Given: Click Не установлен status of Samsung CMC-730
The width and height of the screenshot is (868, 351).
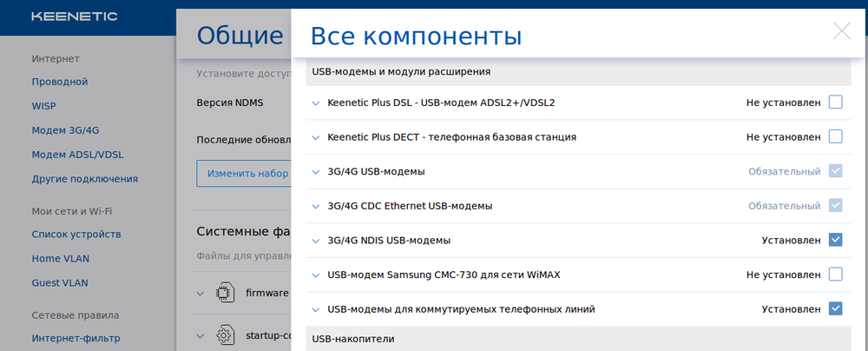Looking at the screenshot, I should point(783,275).
